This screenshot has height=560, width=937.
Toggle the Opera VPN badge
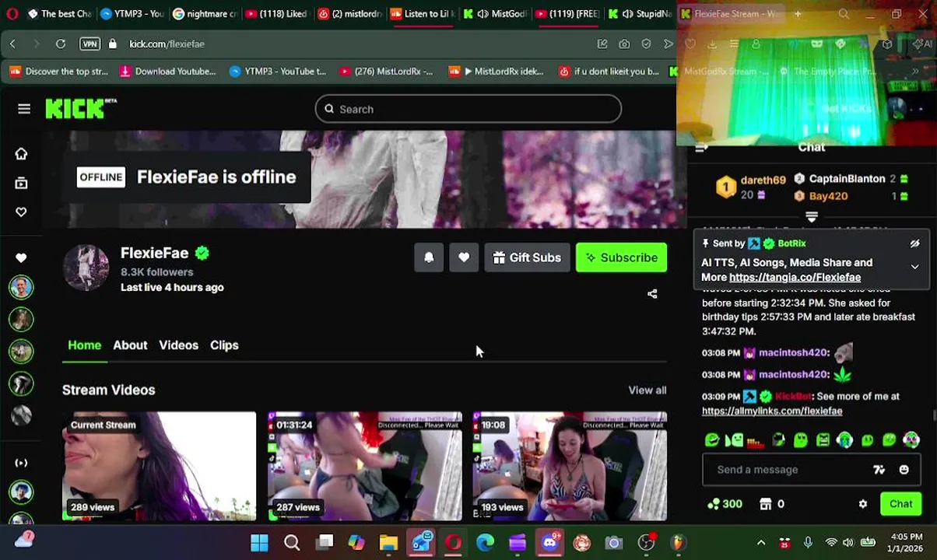[x=90, y=44]
